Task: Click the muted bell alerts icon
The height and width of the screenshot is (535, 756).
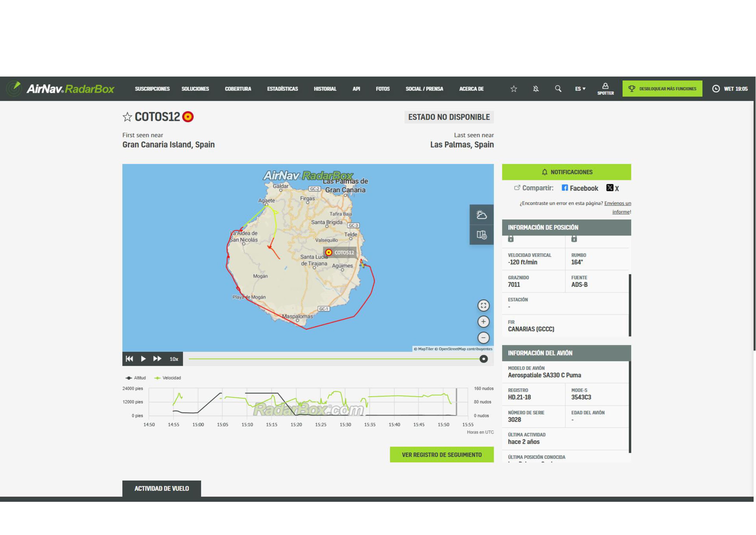Action: (x=536, y=89)
